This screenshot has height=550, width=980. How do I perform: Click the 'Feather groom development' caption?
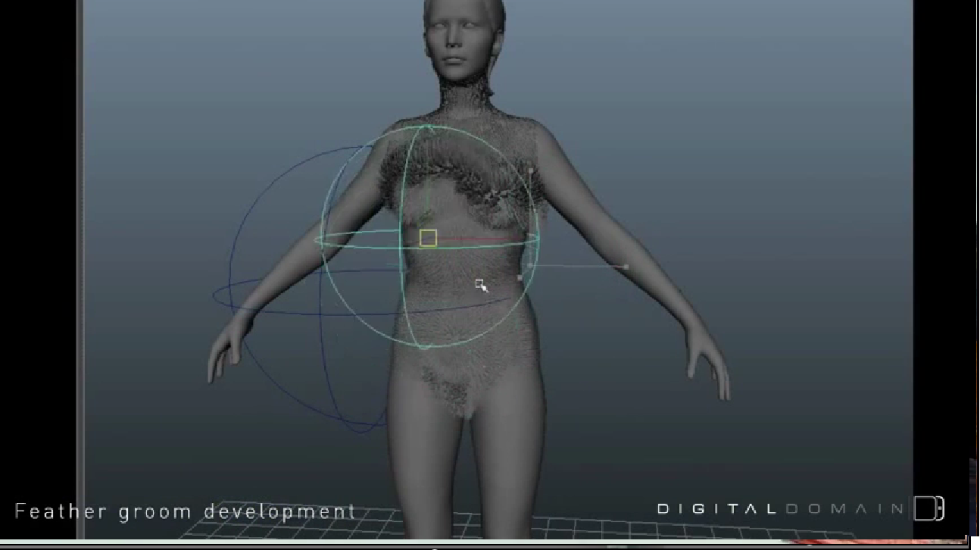pyautogui.click(x=185, y=511)
